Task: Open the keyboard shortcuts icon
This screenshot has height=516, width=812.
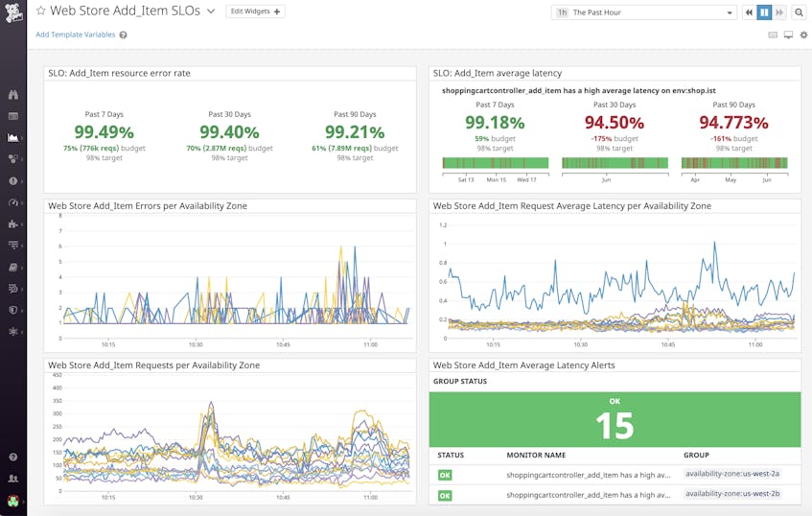Action: [x=773, y=35]
